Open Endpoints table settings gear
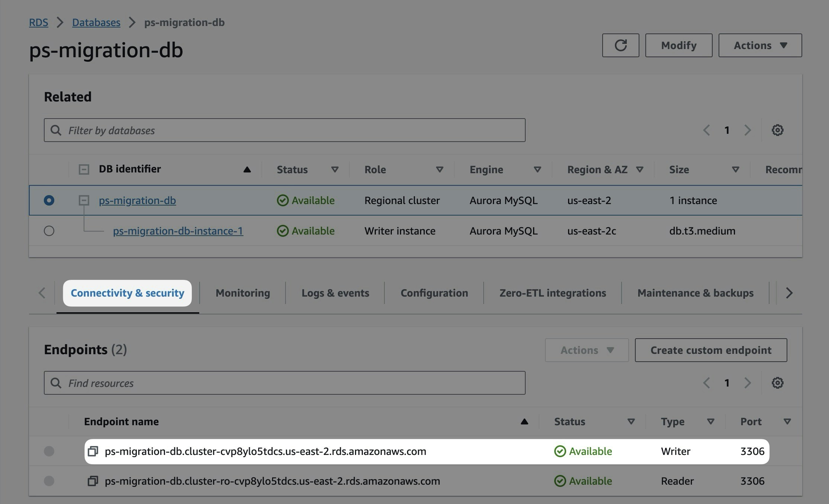This screenshot has height=504, width=829. click(x=777, y=383)
